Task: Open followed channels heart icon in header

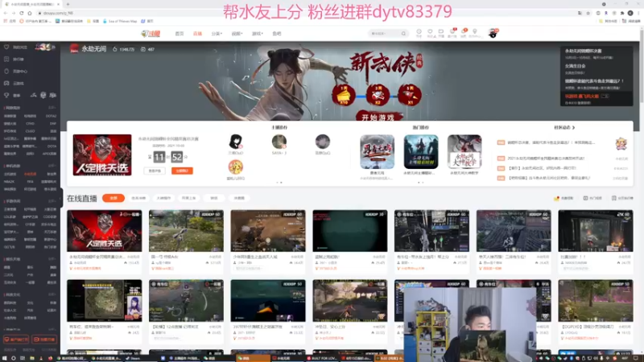Action: pyautogui.click(x=430, y=33)
